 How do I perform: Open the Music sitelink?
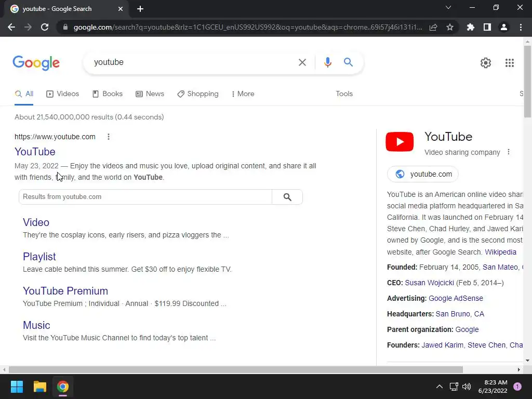point(36,325)
